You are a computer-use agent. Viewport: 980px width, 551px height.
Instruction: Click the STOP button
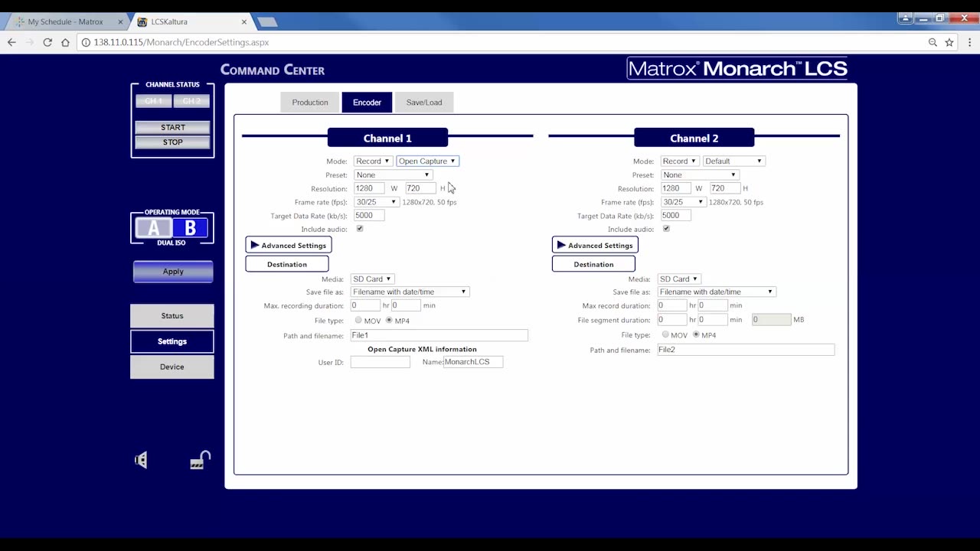173,142
